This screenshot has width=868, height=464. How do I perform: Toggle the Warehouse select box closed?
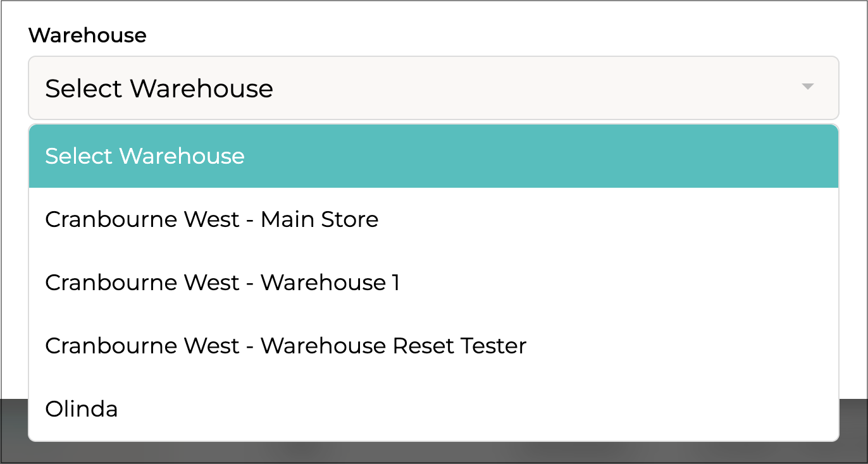[x=433, y=88]
